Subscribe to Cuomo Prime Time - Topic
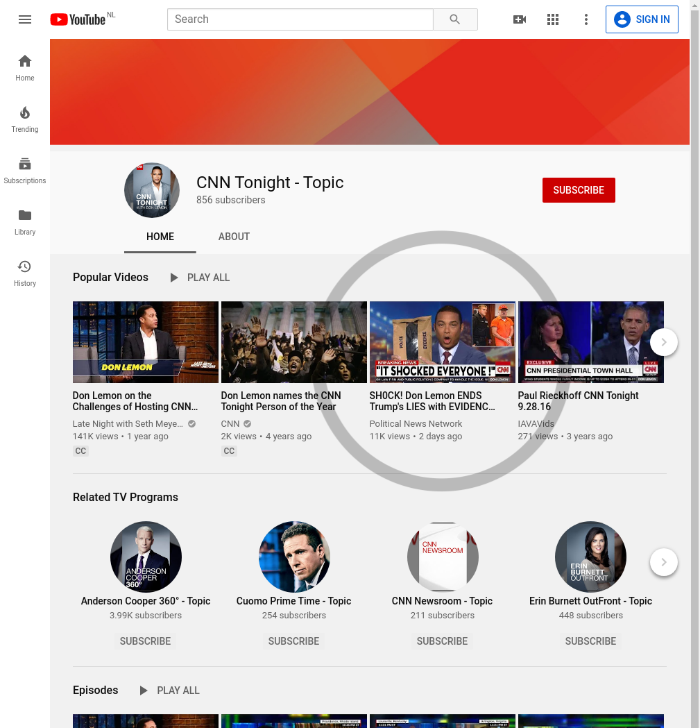Screen dimensions: 700x728 (294, 641)
